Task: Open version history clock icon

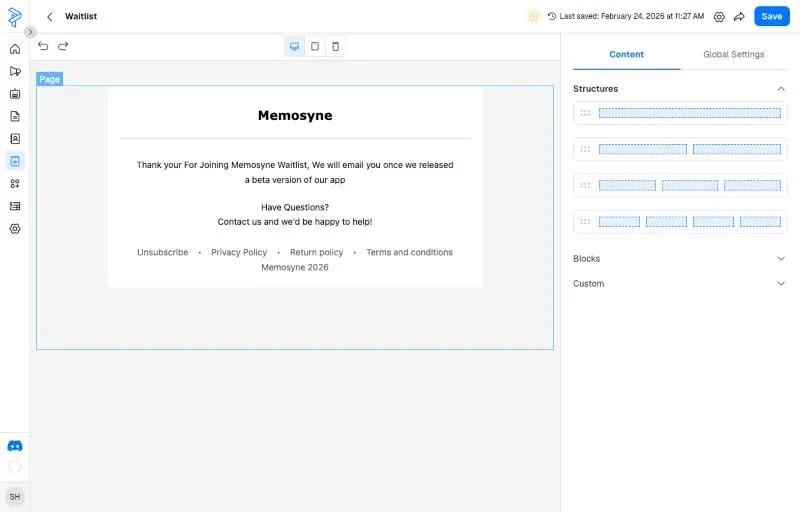Action: click(552, 16)
